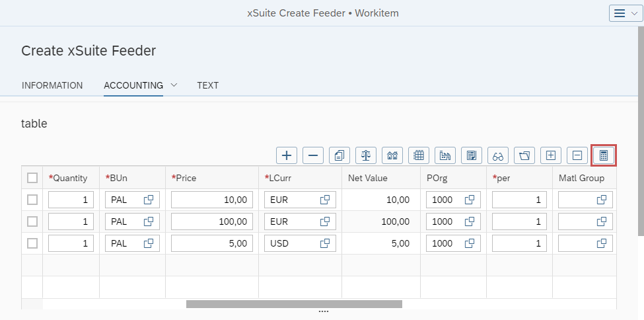This screenshot has height=320, width=644.
Task: Click the Quantity field in USD row
Action: coord(71,243)
